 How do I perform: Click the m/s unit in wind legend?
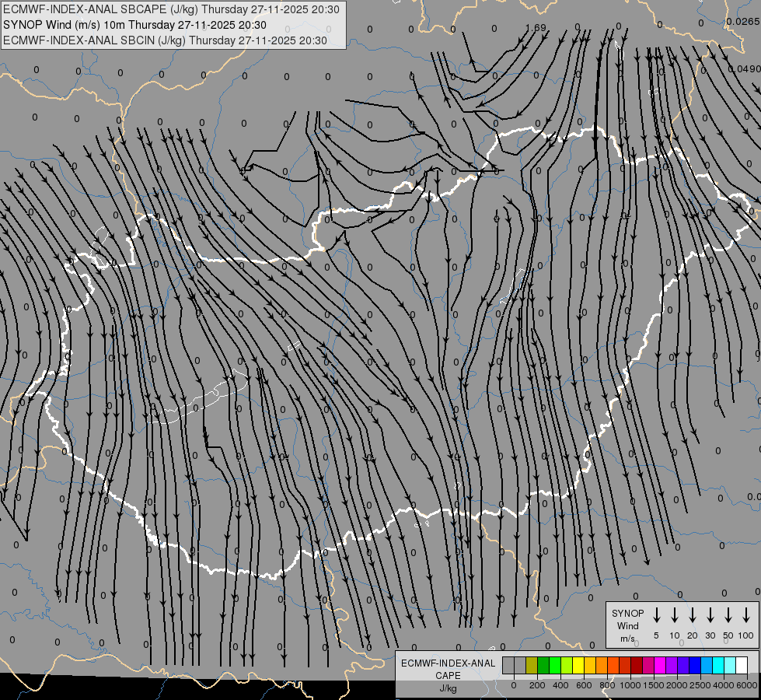(x=627, y=639)
